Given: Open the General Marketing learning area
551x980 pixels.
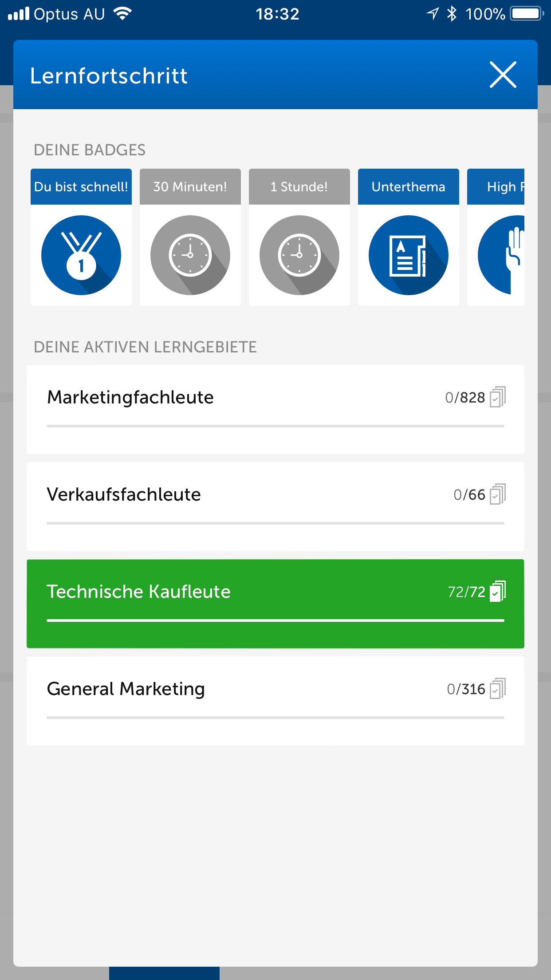Looking at the screenshot, I should tap(126, 689).
